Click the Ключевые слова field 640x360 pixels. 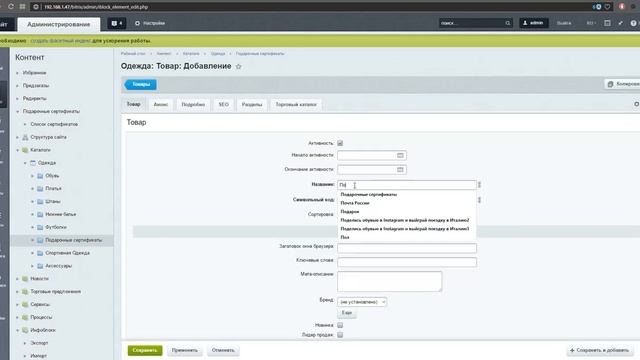pyautogui.click(x=407, y=262)
